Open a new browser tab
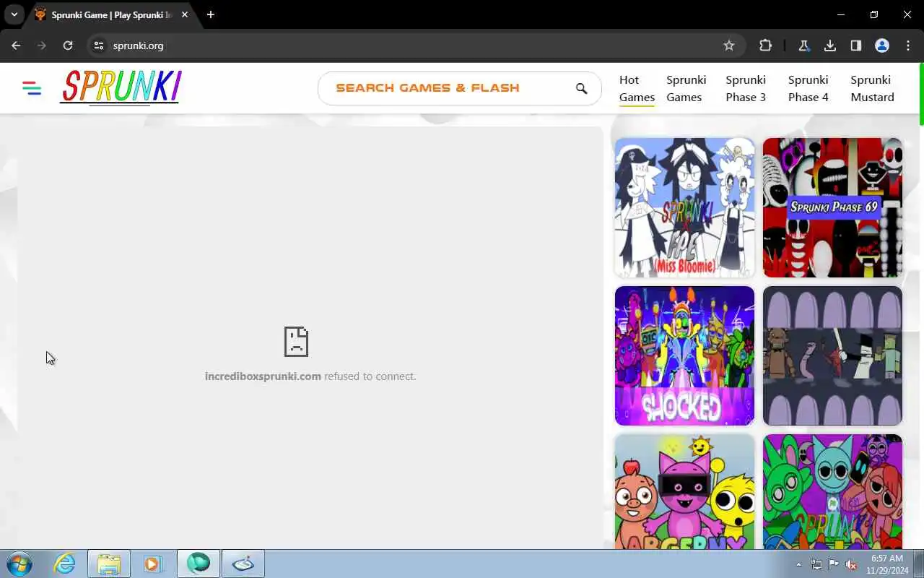Viewport: 924px width, 578px height. (x=211, y=14)
